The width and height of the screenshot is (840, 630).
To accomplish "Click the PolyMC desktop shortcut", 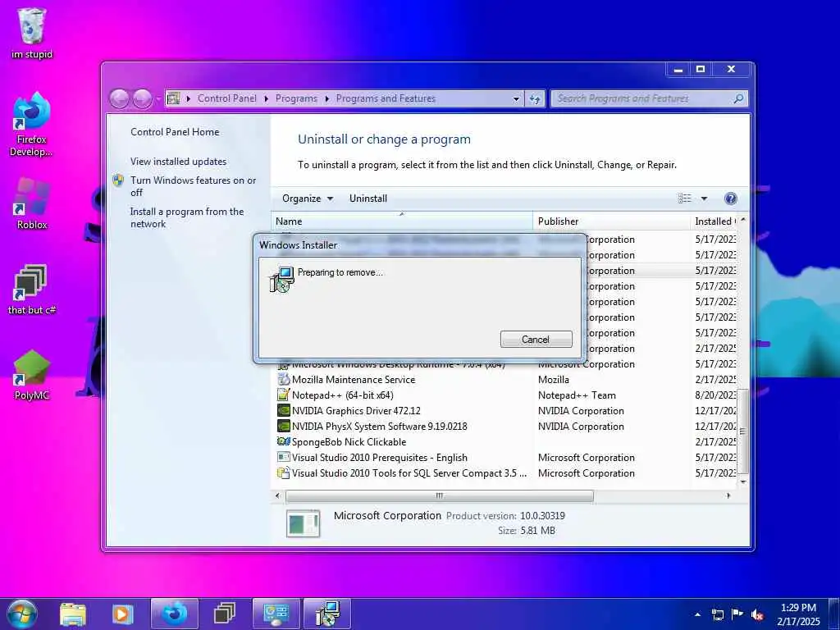I will [32, 374].
